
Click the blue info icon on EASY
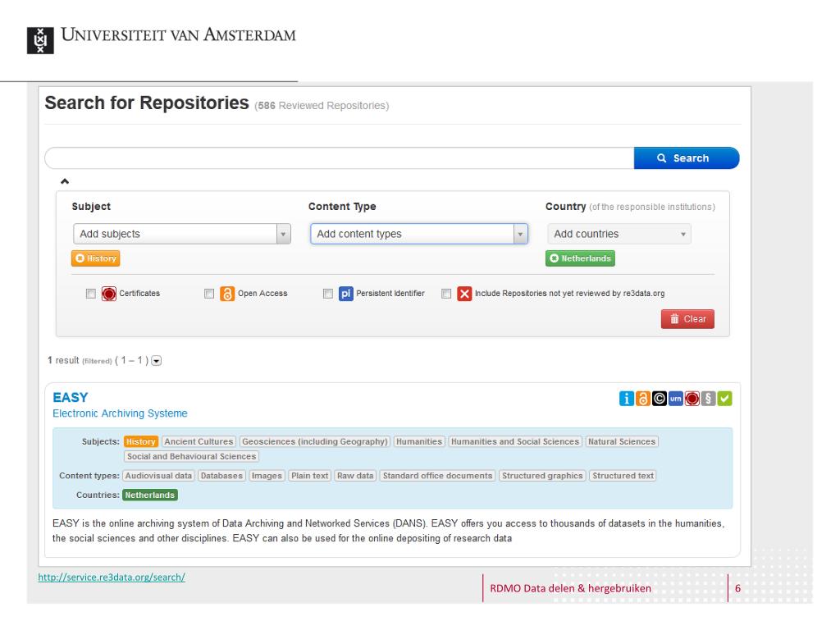[x=626, y=399]
